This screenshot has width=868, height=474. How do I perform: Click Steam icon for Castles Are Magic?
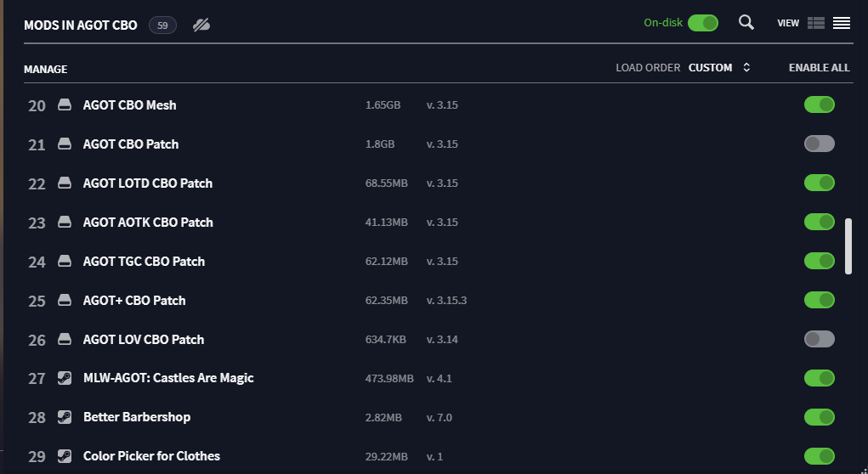pyautogui.click(x=65, y=378)
